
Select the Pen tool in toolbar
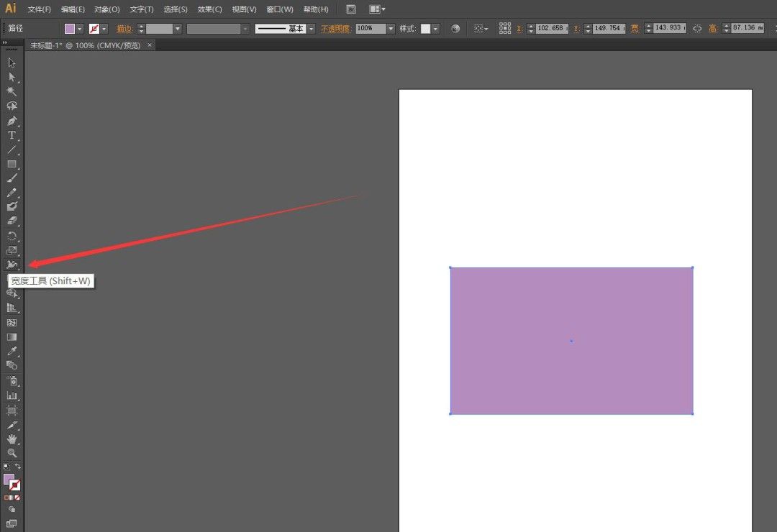[x=12, y=121]
